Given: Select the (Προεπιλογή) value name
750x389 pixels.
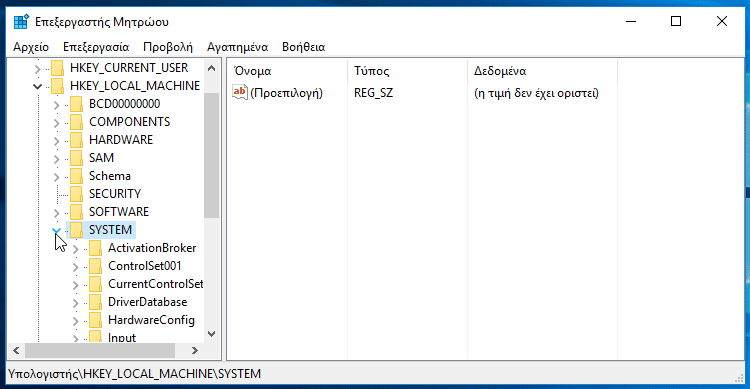Looking at the screenshot, I should [x=287, y=93].
